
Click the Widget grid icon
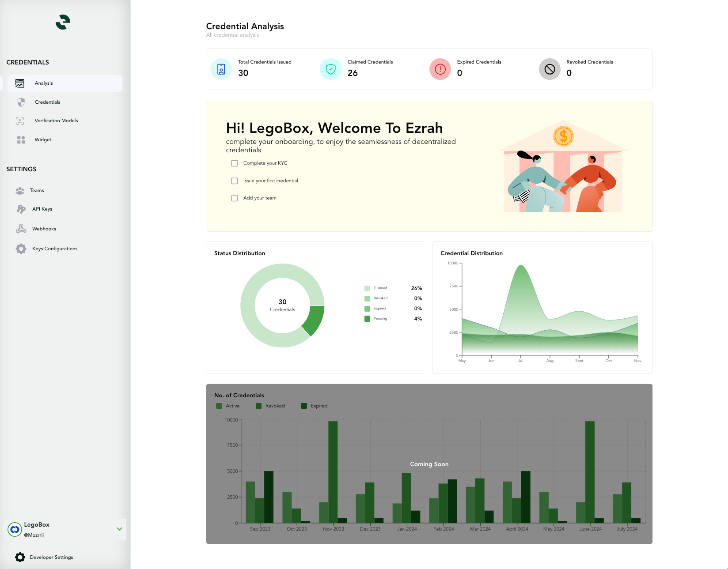[21, 140]
